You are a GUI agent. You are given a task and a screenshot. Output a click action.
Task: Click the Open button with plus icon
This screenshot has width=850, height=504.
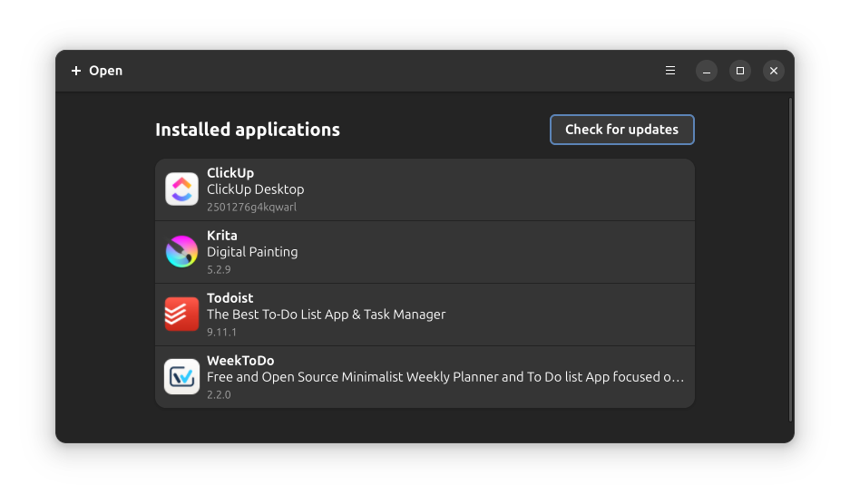(96, 71)
